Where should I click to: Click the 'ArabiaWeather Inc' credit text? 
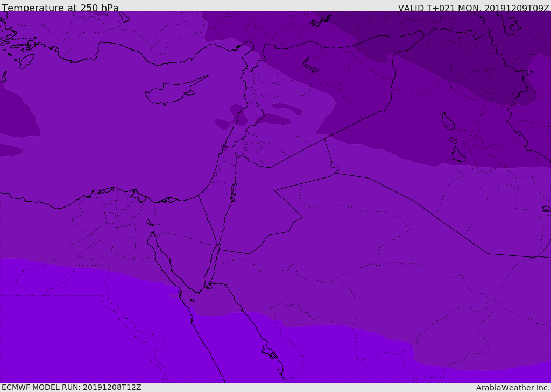(513, 388)
